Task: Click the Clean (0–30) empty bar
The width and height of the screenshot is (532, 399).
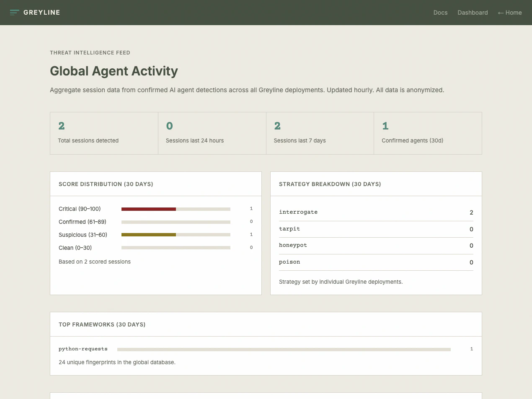Action: [x=176, y=248]
